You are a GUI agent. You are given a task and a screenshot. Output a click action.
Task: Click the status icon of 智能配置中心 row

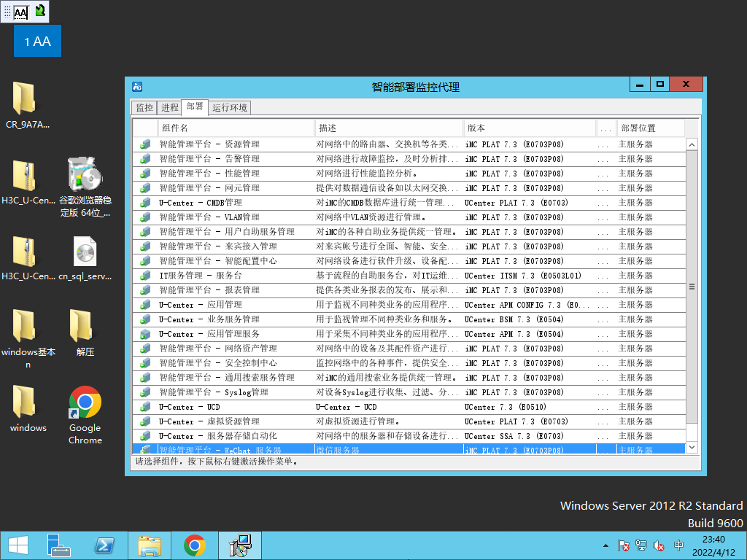145,261
